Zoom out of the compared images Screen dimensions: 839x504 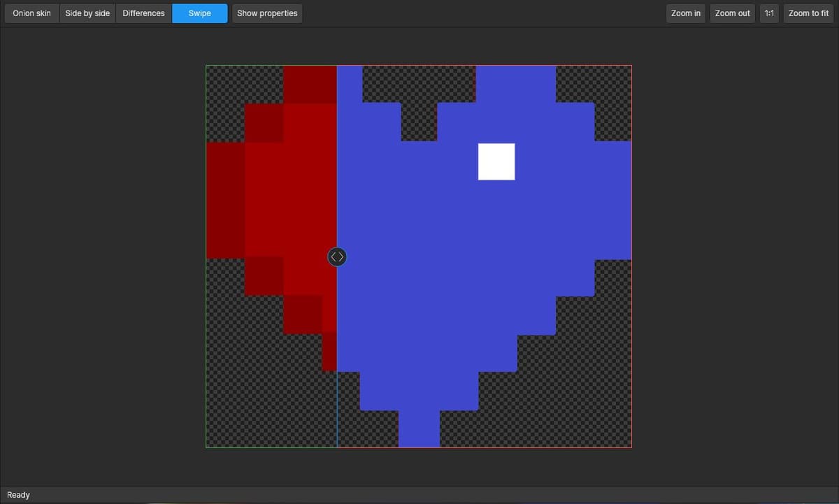[731, 13]
